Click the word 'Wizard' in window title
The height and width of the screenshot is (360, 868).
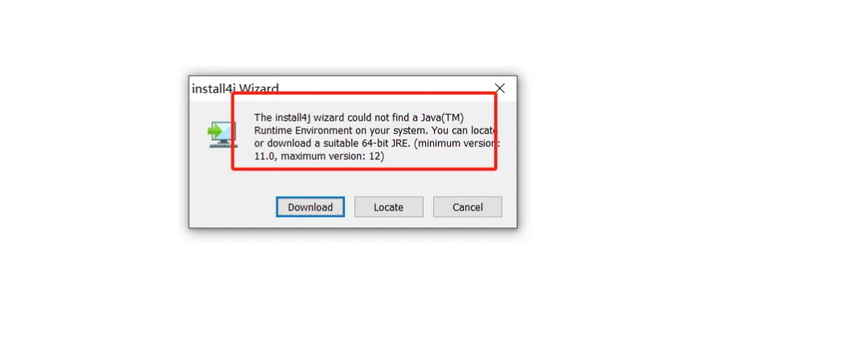(259, 88)
